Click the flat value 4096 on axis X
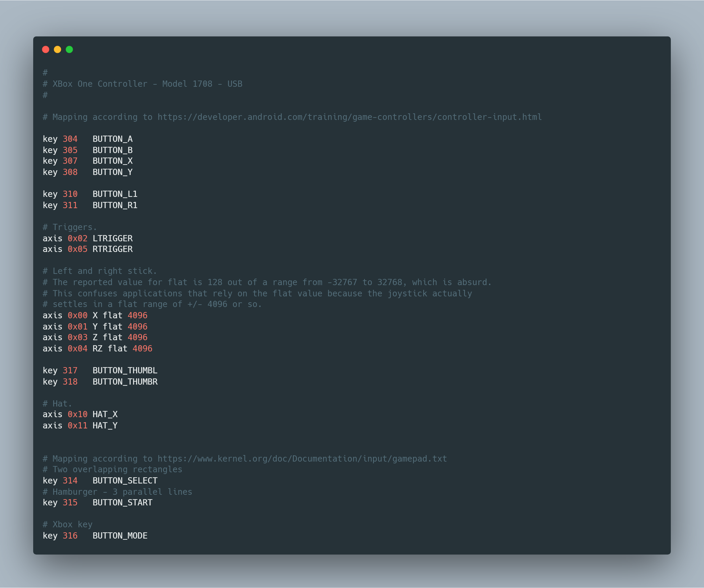704x588 pixels. point(137,315)
